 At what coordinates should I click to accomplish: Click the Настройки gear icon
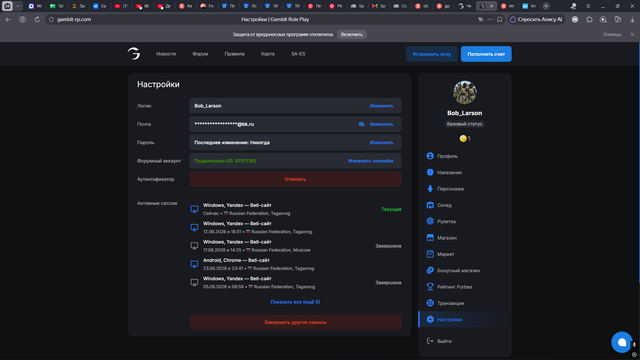(430, 319)
